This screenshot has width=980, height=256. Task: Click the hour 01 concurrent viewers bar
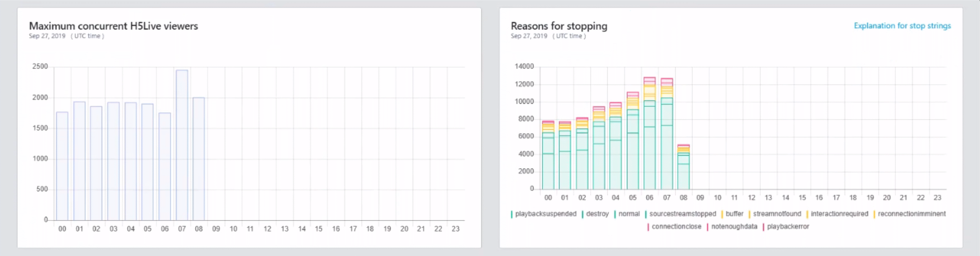click(x=79, y=161)
